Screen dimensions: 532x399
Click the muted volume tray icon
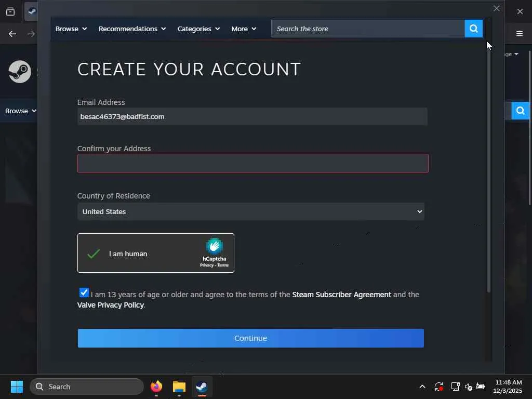coord(469,387)
